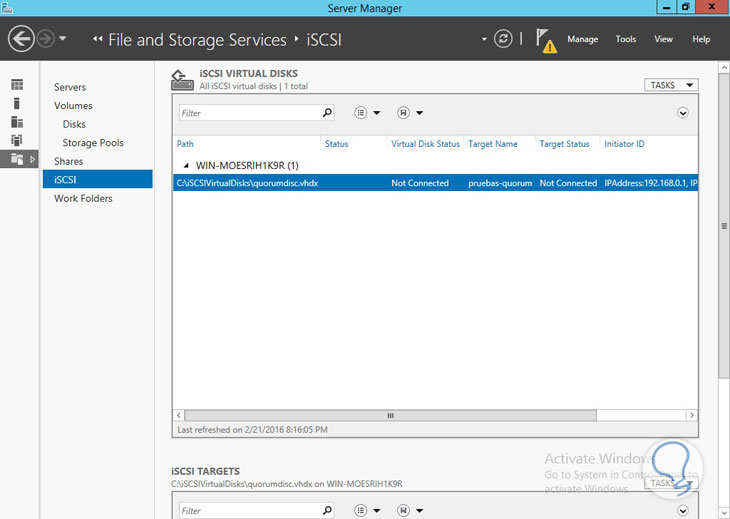Select Storage Pools in the sidebar

(x=93, y=143)
